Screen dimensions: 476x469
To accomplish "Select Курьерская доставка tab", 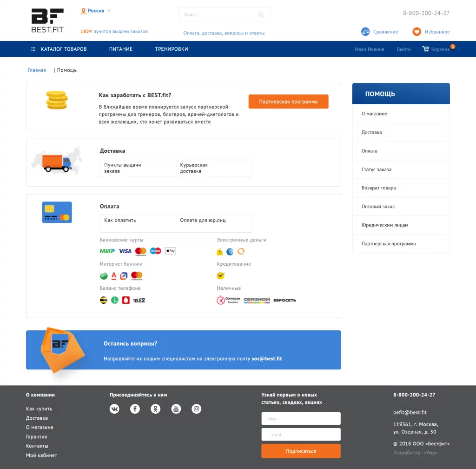I will [214, 168].
